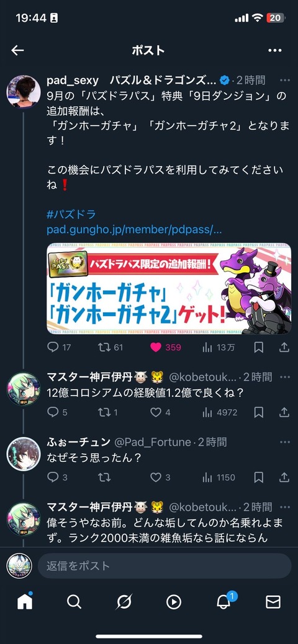Open the video play tab icon
The width and height of the screenshot is (298, 644).
174,602
